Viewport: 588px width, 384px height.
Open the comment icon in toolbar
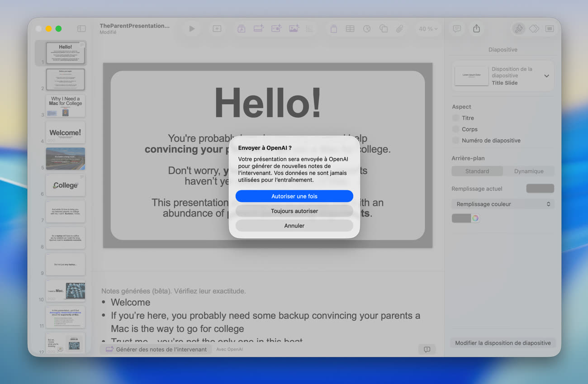(457, 28)
